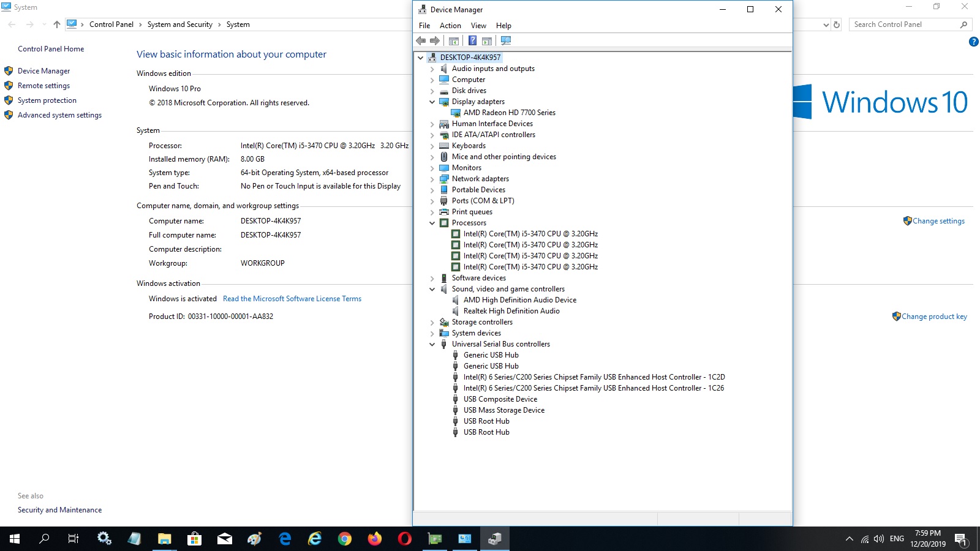
Task: Open the Mail app from taskbar
Action: tap(224, 539)
